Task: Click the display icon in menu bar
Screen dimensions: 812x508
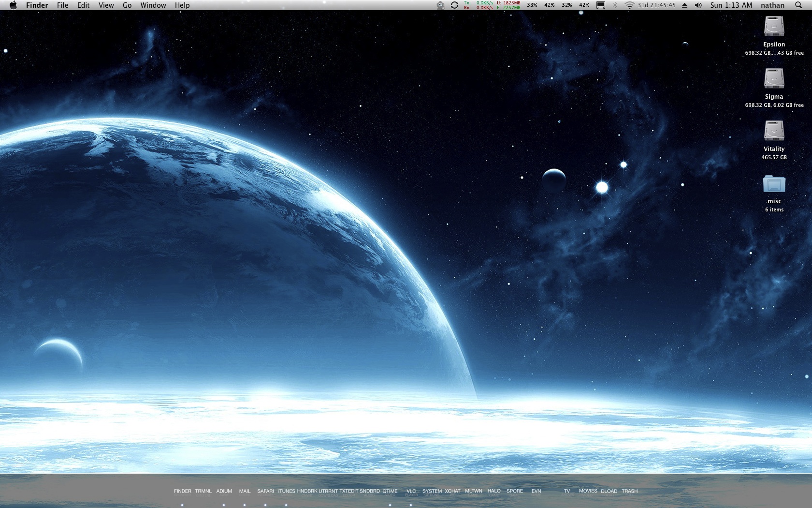Action: tap(601, 5)
